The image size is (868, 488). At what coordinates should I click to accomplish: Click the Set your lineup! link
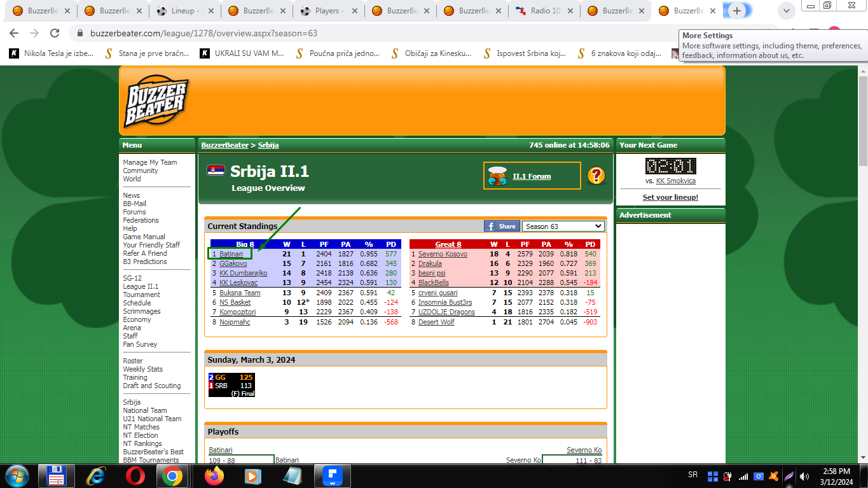670,197
